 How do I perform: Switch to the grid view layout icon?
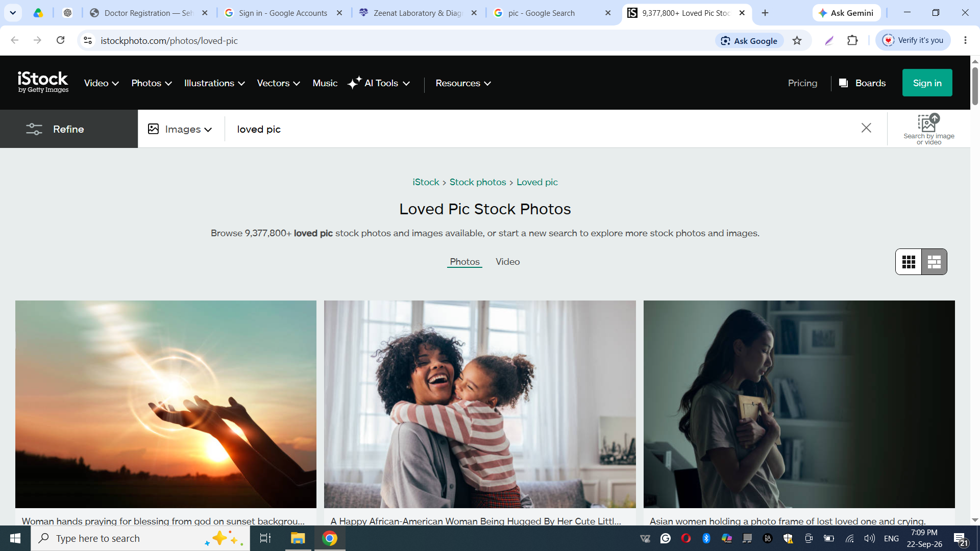pos(909,262)
